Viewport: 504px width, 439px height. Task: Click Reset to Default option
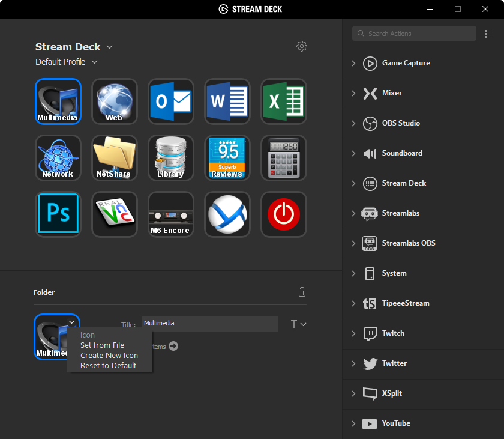coord(108,366)
